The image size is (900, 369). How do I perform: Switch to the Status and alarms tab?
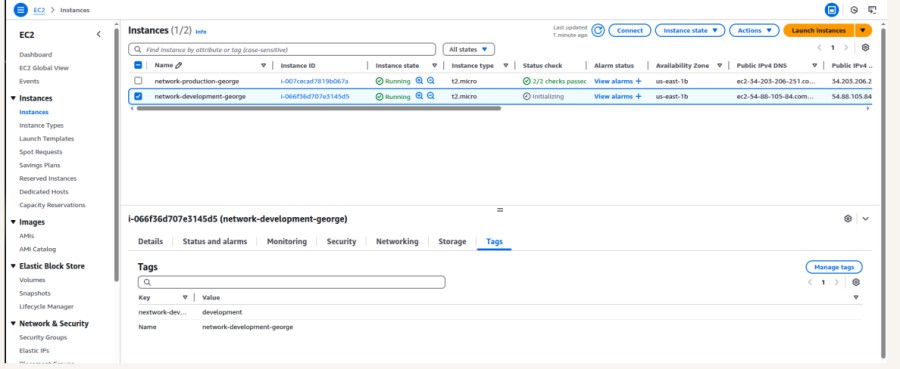pyautogui.click(x=215, y=242)
